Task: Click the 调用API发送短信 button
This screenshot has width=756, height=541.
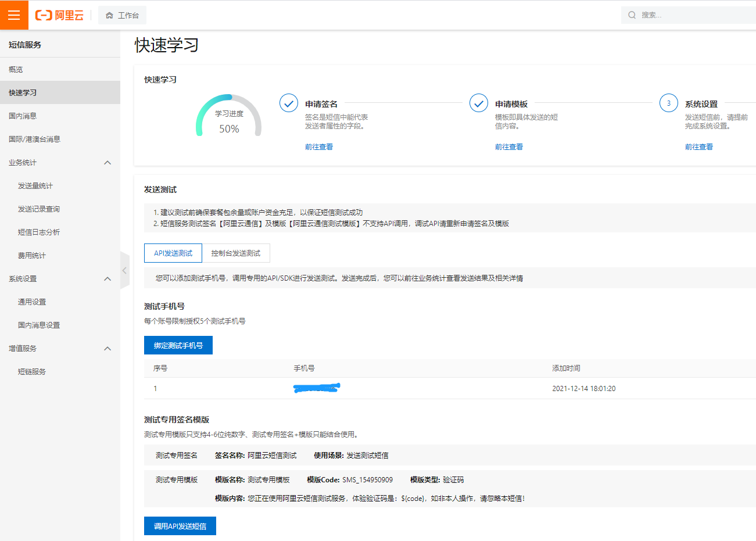Action: (x=180, y=526)
